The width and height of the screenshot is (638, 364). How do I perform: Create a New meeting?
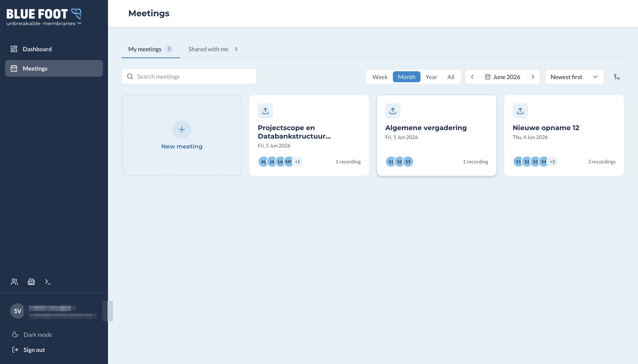pos(182,135)
